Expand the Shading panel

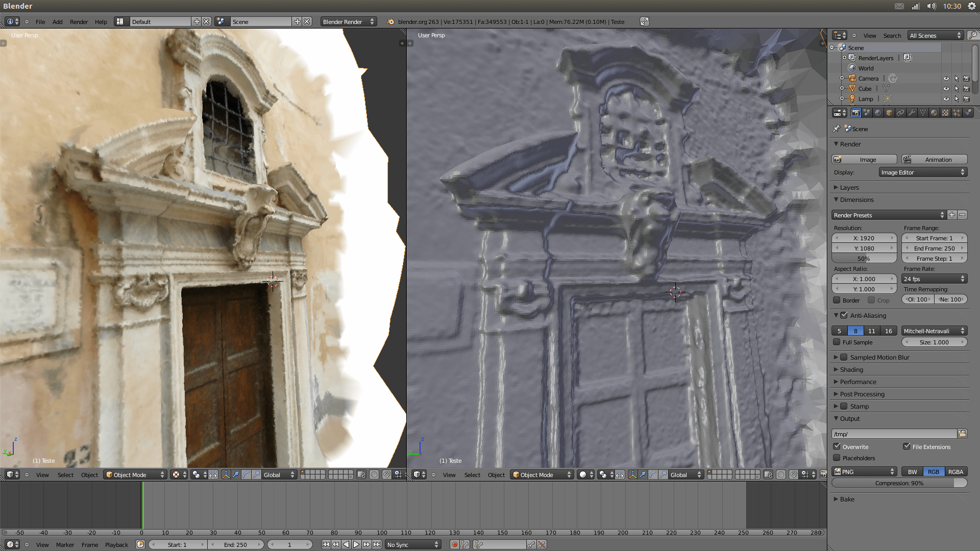point(851,370)
